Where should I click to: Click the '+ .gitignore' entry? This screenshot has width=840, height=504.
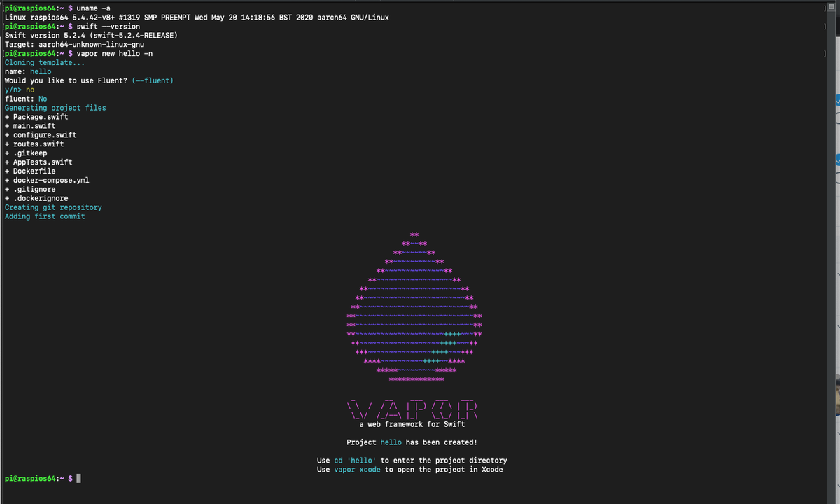tap(30, 190)
